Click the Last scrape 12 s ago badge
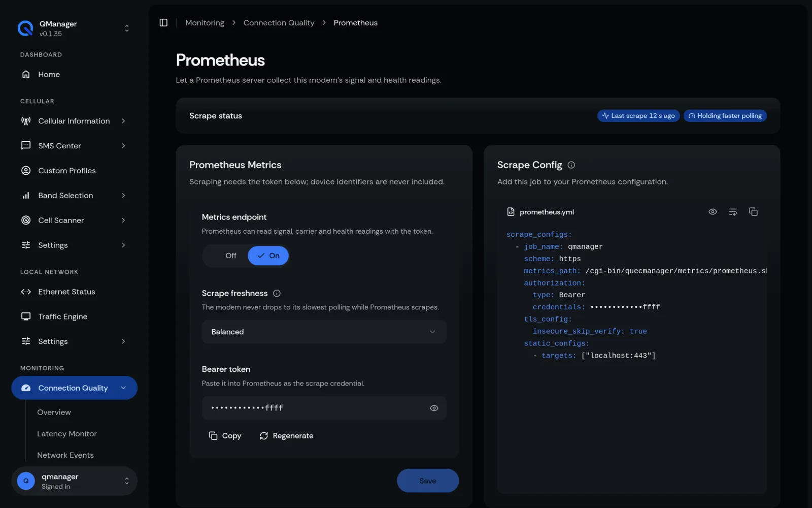Image resolution: width=812 pixels, height=508 pixels. (x=638, y=116)
